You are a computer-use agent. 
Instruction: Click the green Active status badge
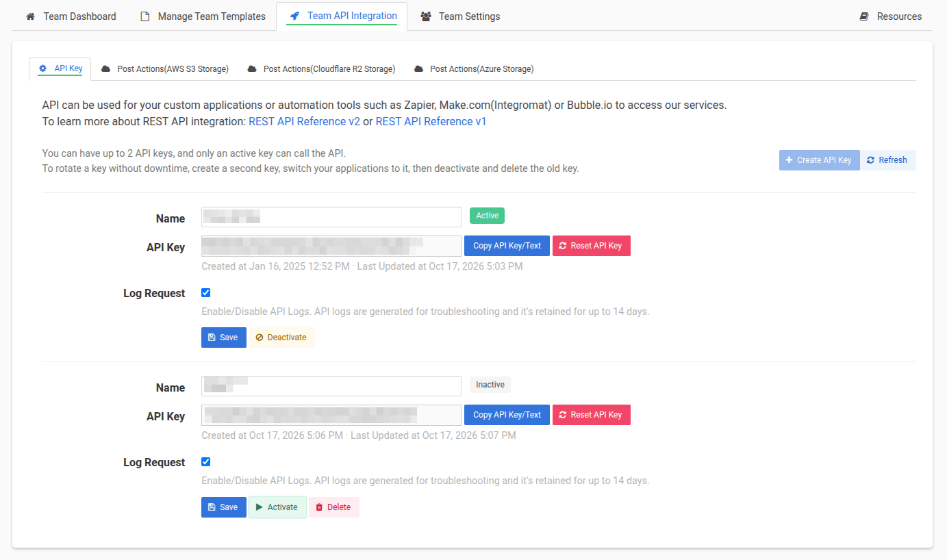[x=487, y=216]
